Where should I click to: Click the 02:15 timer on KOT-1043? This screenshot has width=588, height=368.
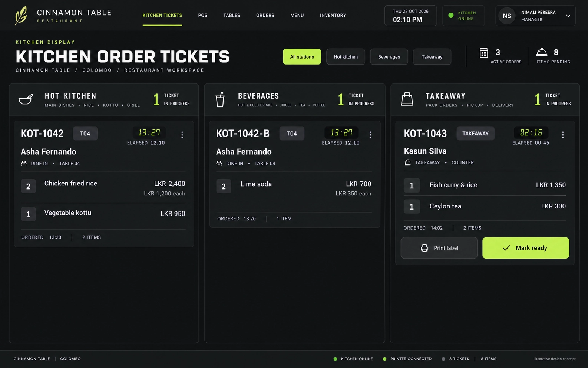pos(531,132)
